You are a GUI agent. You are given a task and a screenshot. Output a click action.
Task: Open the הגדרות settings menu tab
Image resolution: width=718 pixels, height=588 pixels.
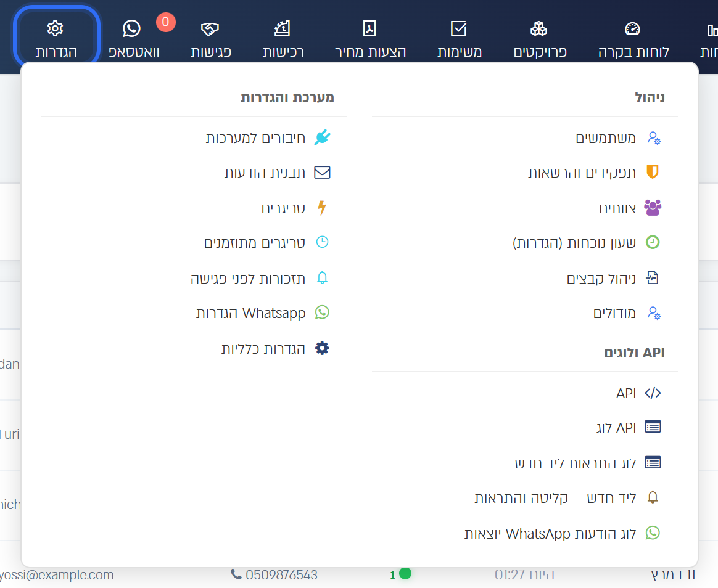[56, 38]
